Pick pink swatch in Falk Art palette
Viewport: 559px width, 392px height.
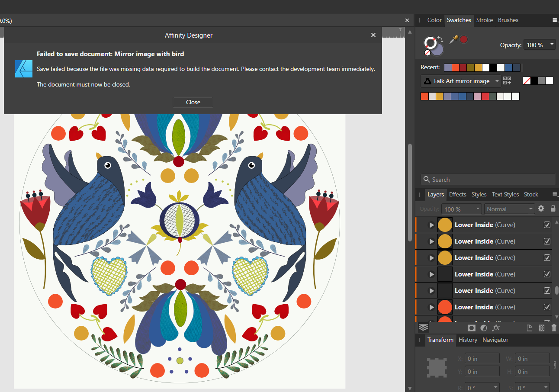478,96
